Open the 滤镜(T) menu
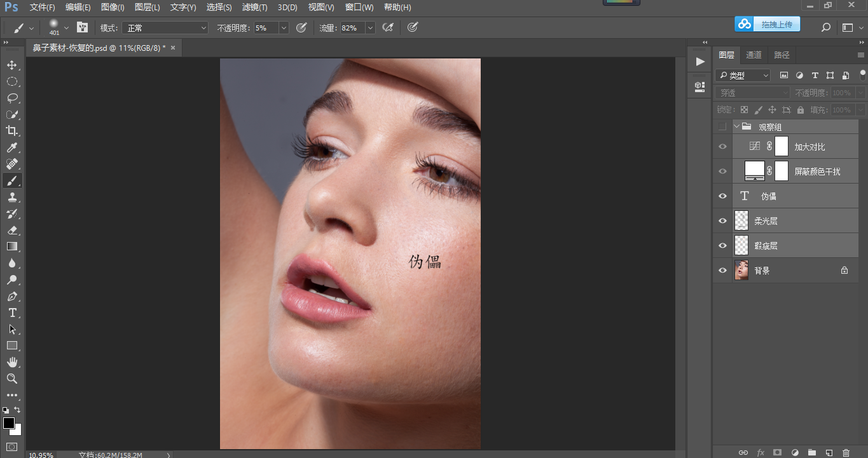 click(255, 8)
